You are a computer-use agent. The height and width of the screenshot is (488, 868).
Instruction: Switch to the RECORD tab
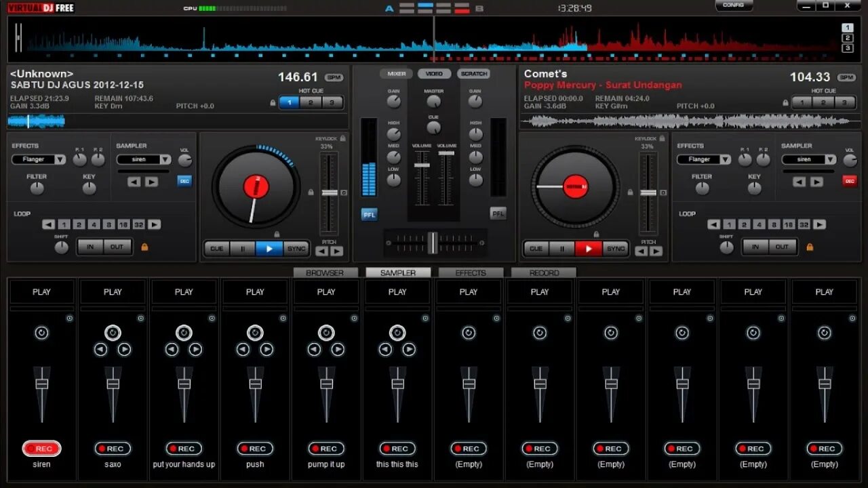(x=544, y=272)
